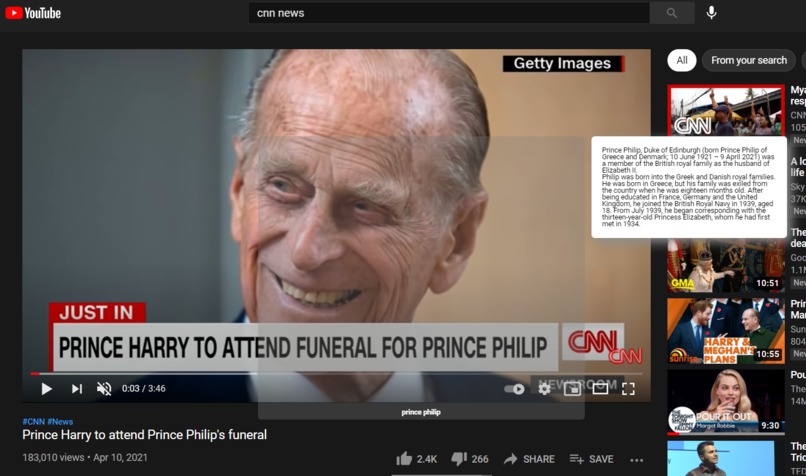Click the search magnifier button
The height and width of the screenshot is (476, 806).
tap(671, 13)
